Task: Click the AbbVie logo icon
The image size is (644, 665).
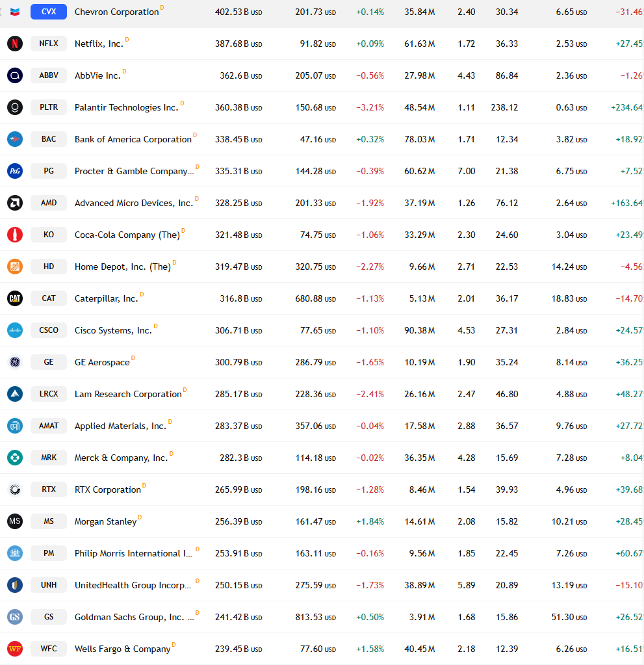Action: (x=15, y=75)
